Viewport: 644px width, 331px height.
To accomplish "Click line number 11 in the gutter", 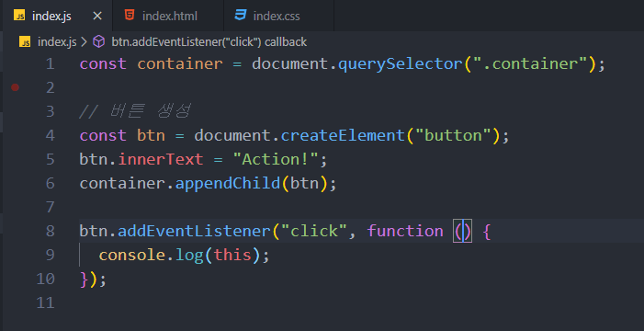I will pos(45,302).
